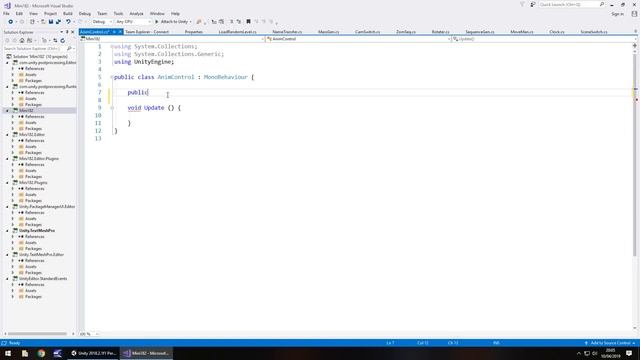Open the Build menu
640x360 pixels.
(x=68, y=13)
